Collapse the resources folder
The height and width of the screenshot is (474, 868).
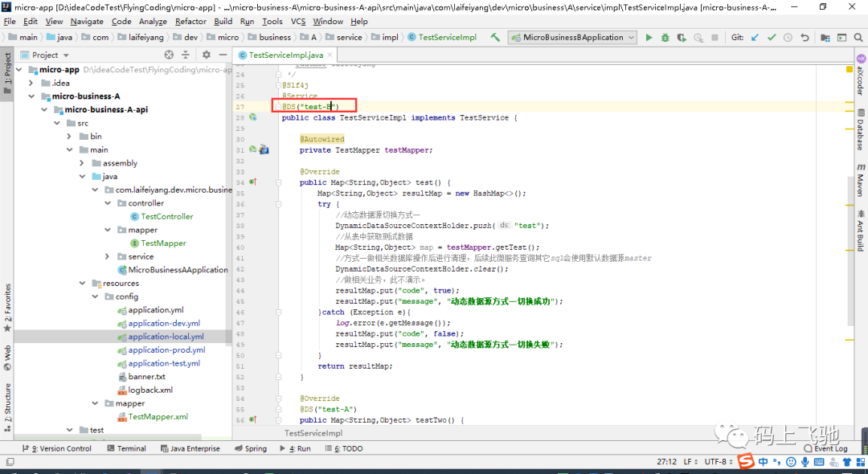[82, 283]
